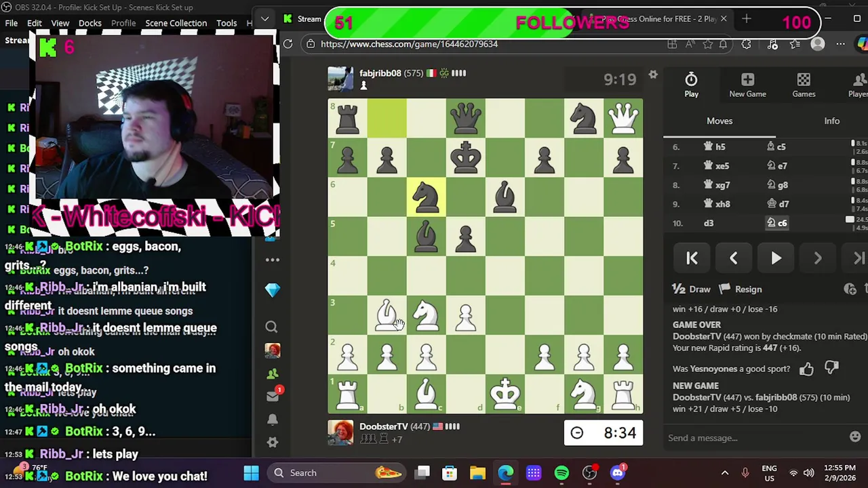This screenshot has width=868, height=488.
Task: Open the OBS Edit menu
Action: (35, 23)
